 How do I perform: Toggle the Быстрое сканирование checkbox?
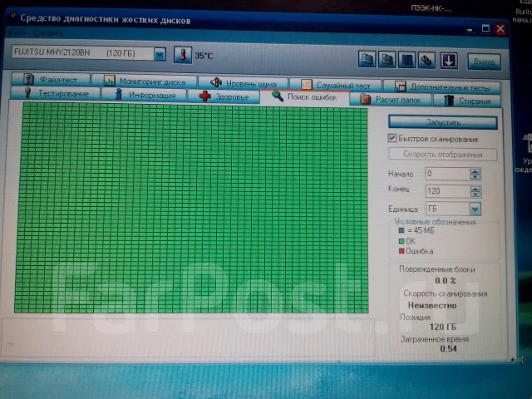pos(392,138)
